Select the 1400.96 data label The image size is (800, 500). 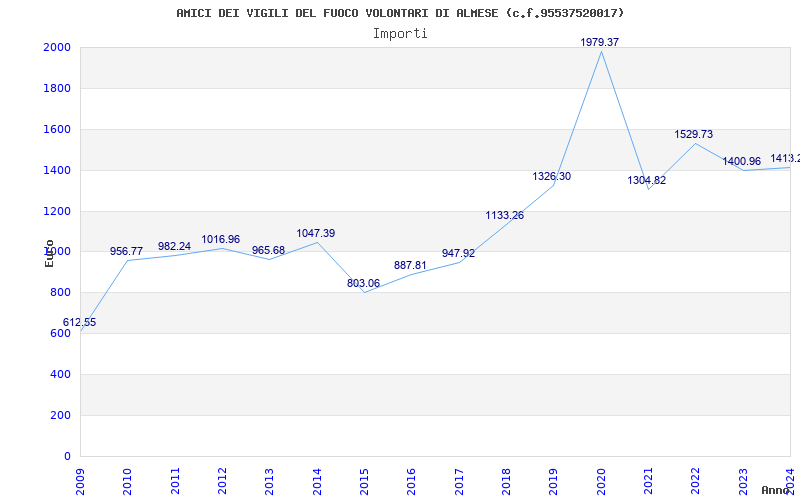(x=741, y=161)
